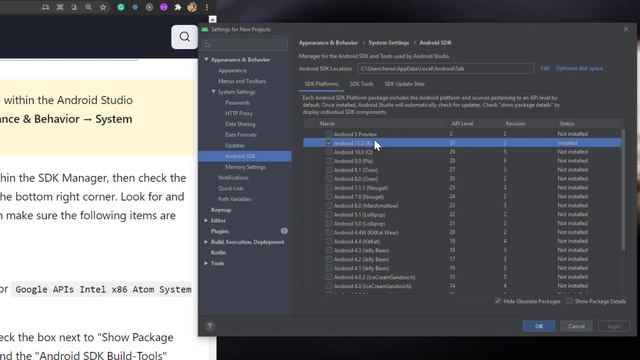640x360 pixels.
Task: Click the Android SDK Location path field
Action: (446, 69)
